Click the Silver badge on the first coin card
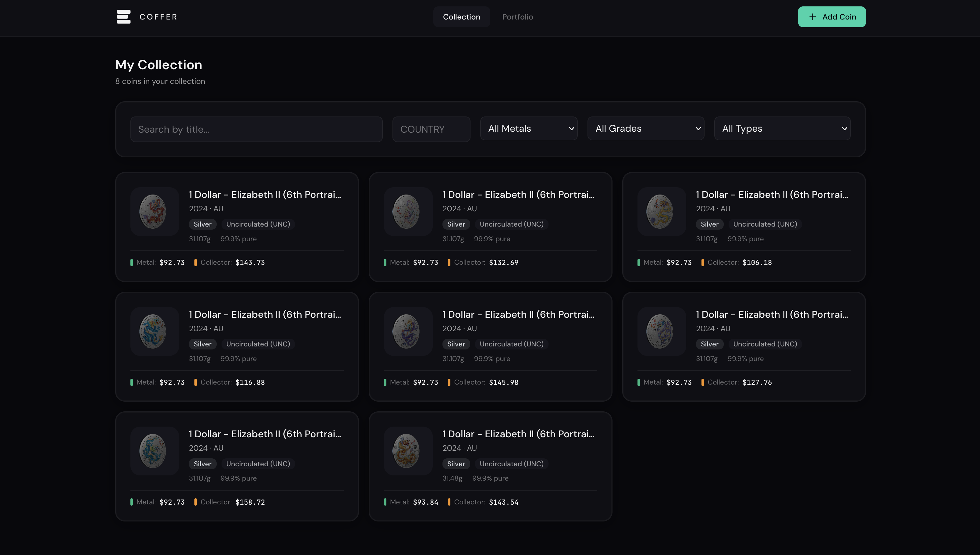 (202, 224)
